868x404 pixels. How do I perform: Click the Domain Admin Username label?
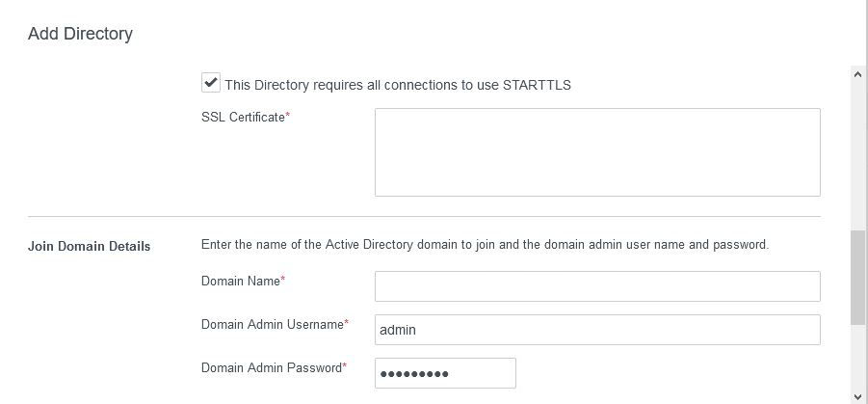(x=272, y=325)
